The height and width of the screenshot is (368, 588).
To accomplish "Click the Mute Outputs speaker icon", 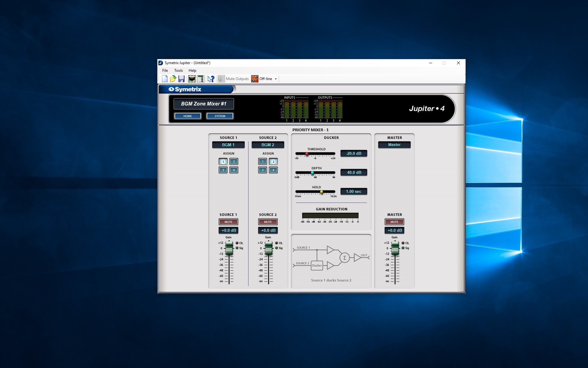I will pos(221,79).
